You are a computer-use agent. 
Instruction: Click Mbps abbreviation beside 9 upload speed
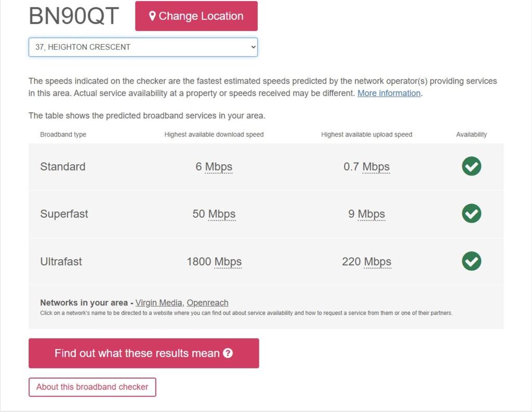(371, 214)
